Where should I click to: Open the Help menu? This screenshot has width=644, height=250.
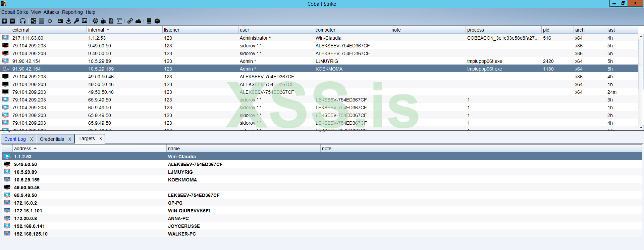[90, 12]
